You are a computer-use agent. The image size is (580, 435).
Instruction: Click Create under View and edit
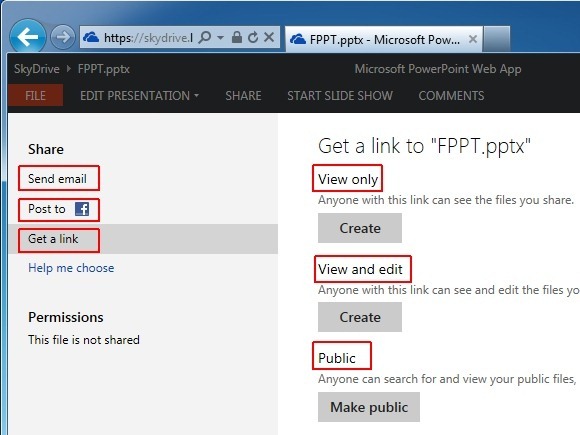(360, 317)
